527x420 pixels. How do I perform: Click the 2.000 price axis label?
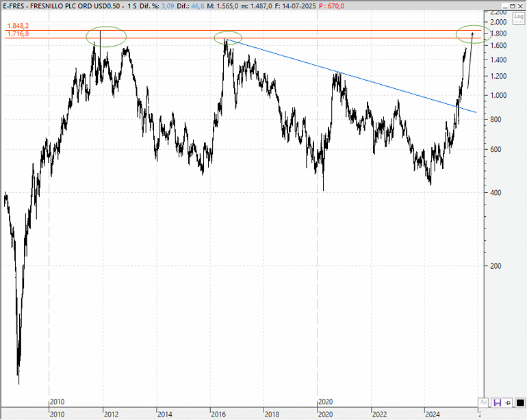pos(498,22)
